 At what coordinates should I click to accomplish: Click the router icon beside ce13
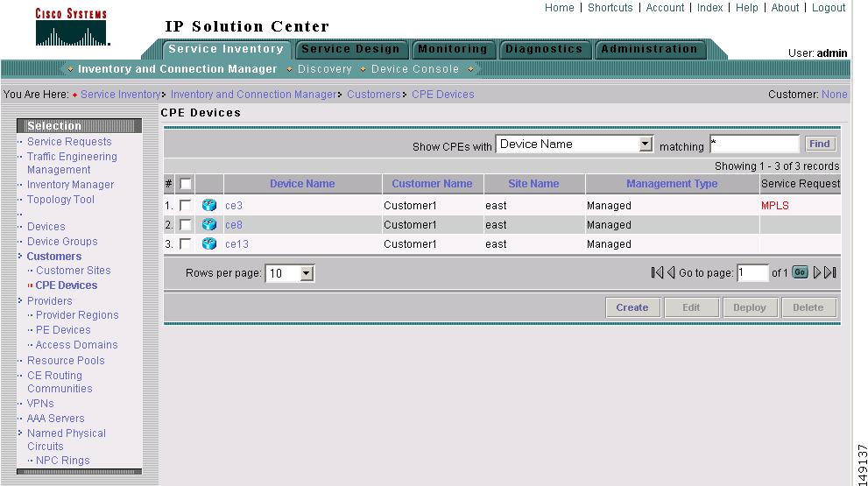coord(209,243)
